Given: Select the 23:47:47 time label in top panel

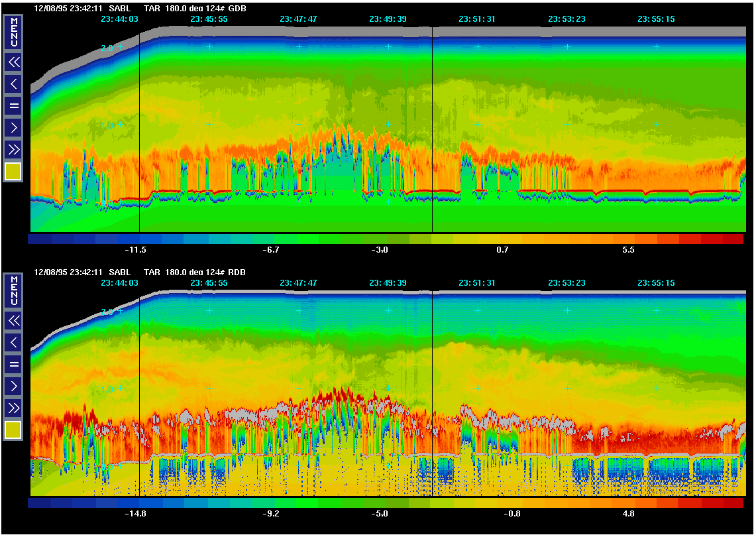Looking at the screenshot, I should 298,19.
